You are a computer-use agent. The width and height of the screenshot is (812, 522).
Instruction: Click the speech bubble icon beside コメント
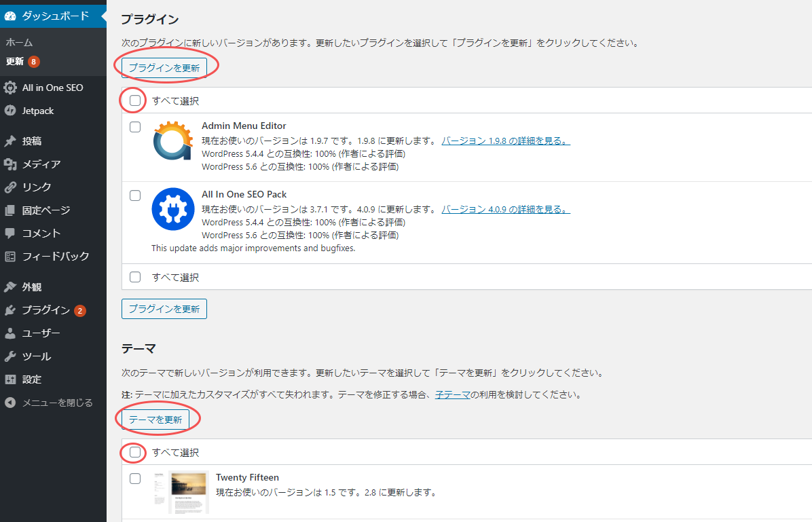10,233
